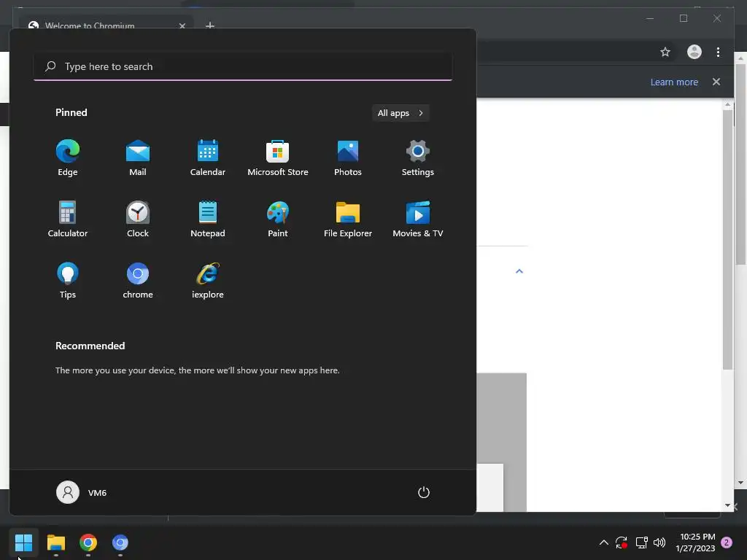This screenshot has width=747, height=560.
Task: Open network tray icon
Action: (x=641, y=542)
